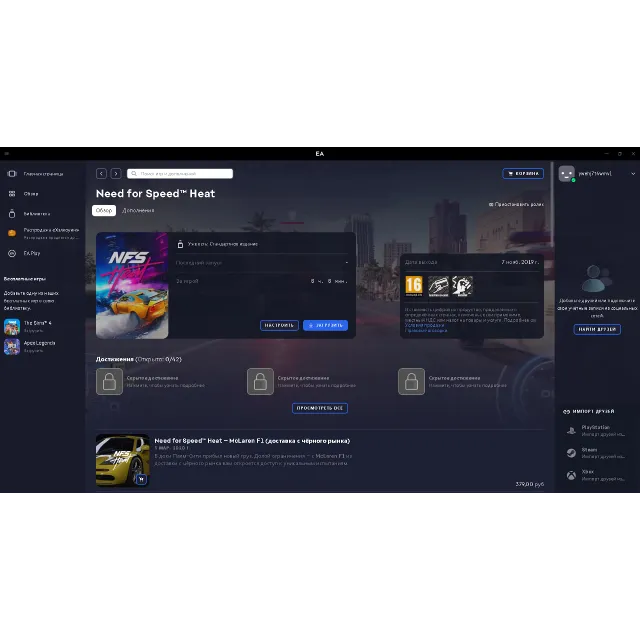Screen dimensions: 640x640
Task: Go back with the left arrow button
Action: pos(101,173)
